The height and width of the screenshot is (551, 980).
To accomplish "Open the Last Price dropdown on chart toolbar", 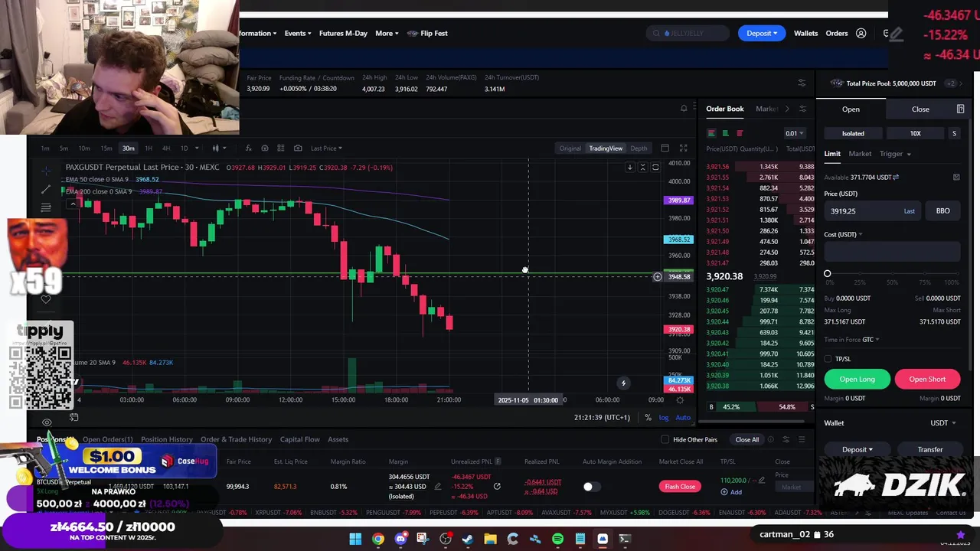I will [326, 148].
